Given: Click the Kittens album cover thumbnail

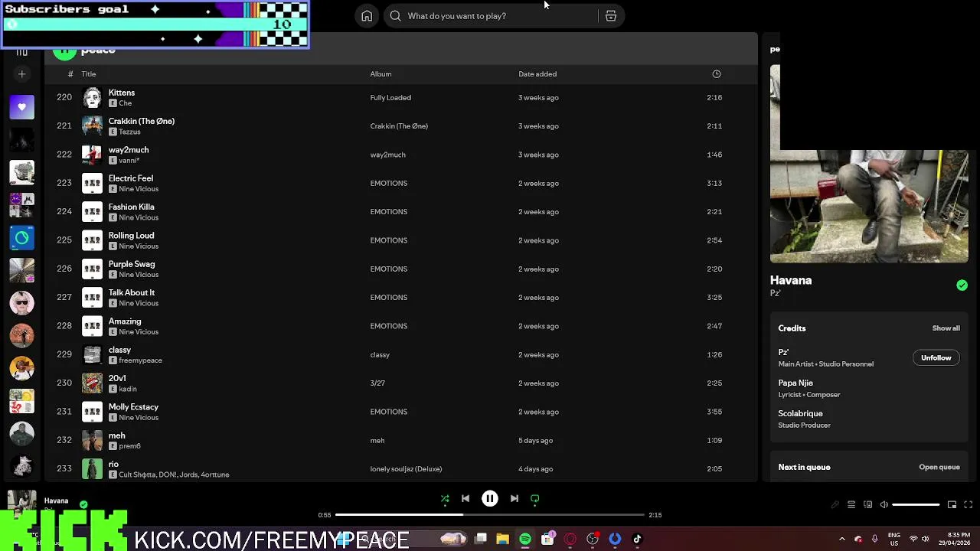Looking at the screenshot, I should click(x=92, y=98).
